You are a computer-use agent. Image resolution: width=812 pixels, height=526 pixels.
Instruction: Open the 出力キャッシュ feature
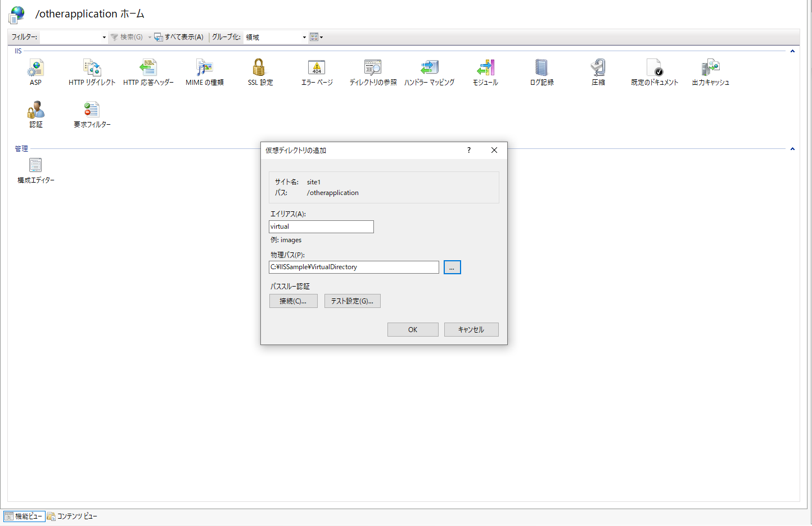click(x=710, y=72)
